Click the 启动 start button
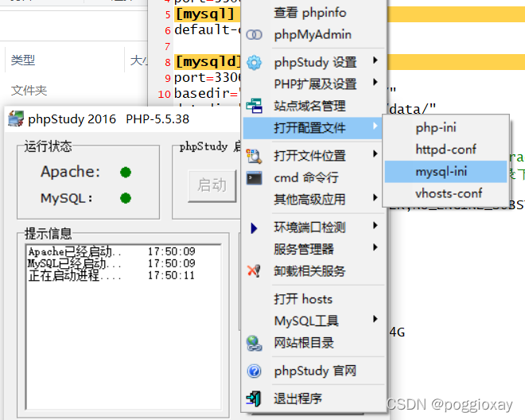 coord(212,185)
